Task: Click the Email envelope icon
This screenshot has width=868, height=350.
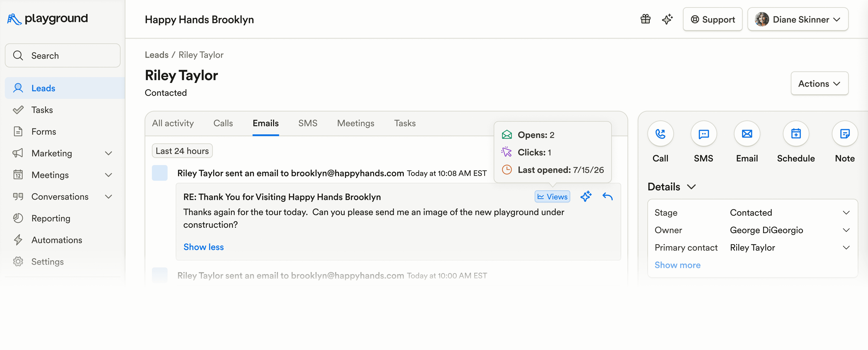Action: point(747,134)
